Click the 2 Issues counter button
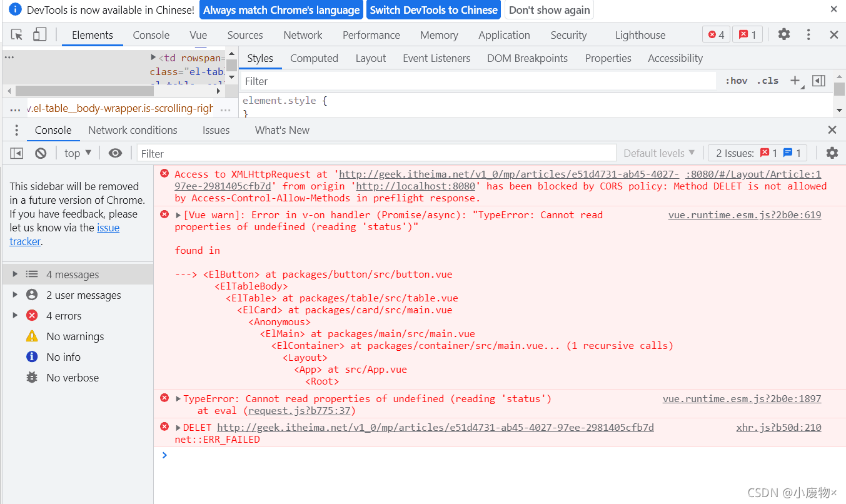This screenshot has width=846, height=504. [757, 153]
